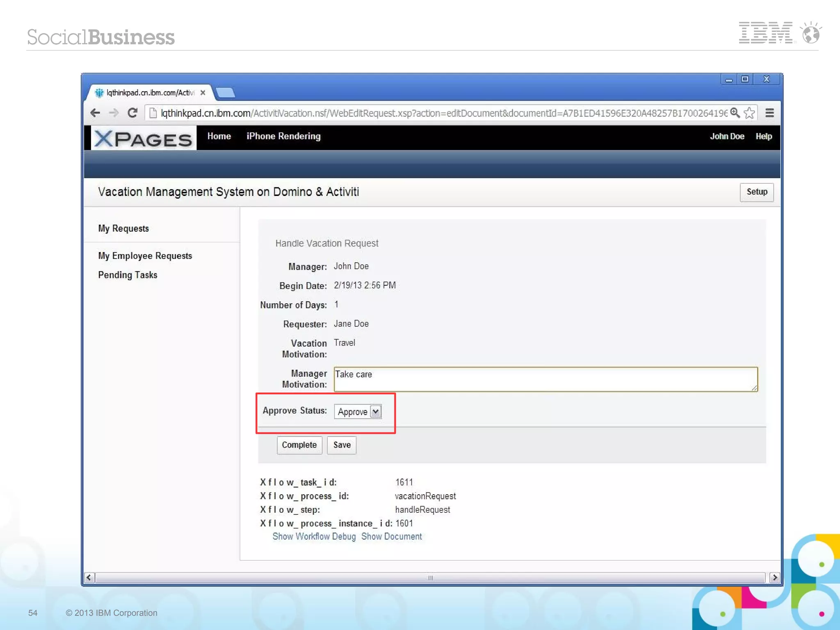Open the Chrome hamburger menu
This screenshot has width=840, height=630.
769,113
